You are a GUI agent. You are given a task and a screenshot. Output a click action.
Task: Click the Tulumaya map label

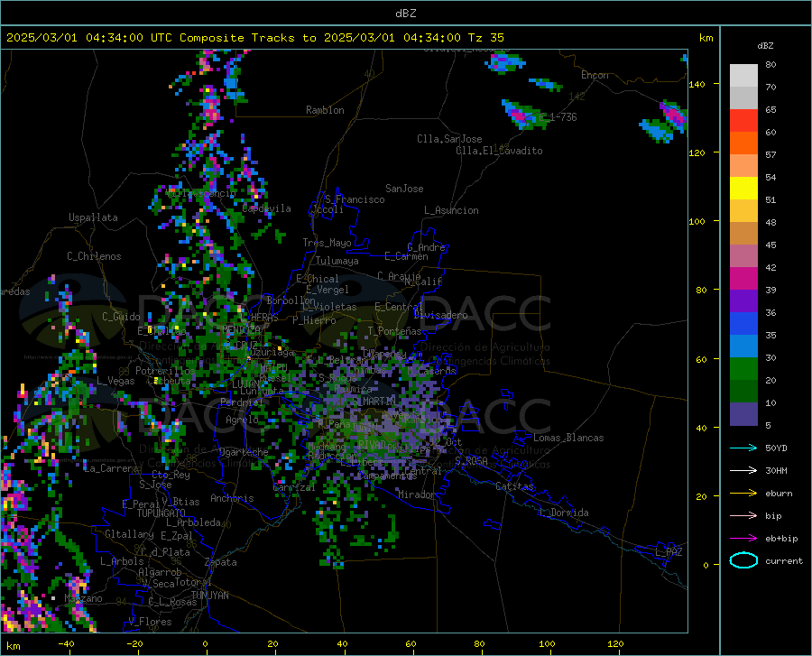point(337,261)
